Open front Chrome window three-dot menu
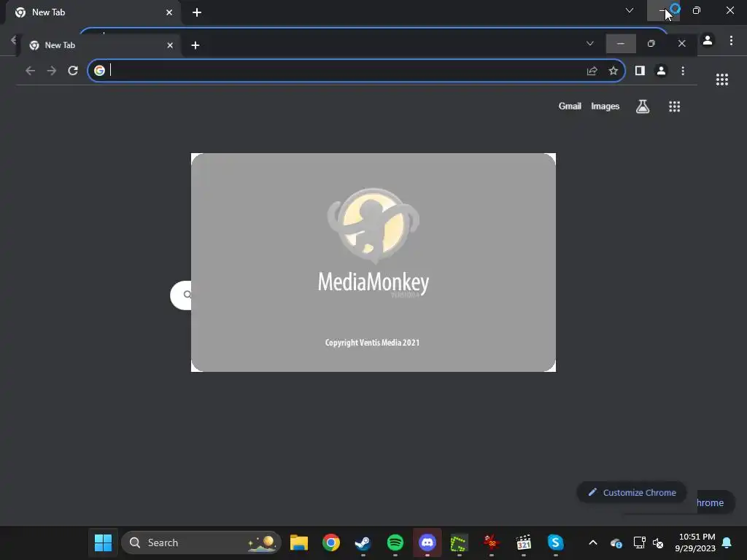This screenshot has height=560, width=747. [683, 71]
